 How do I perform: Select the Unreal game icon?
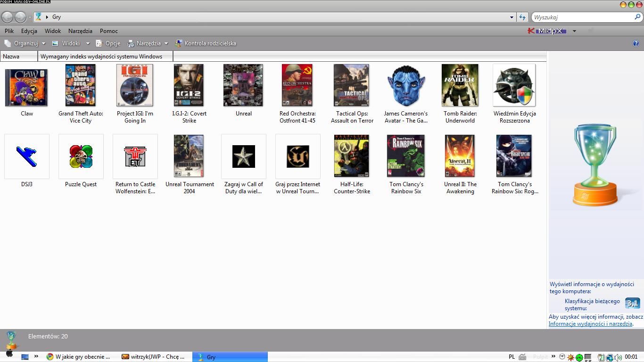point(243,85)
